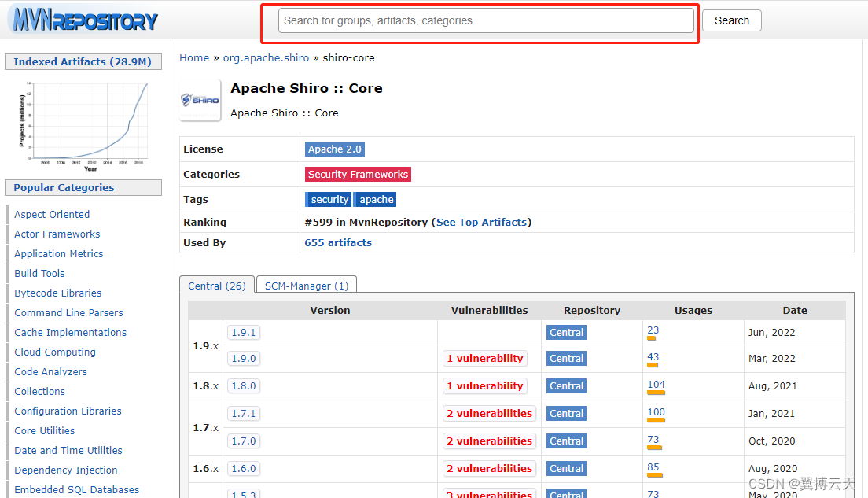Open Core Utilities category
The image size is (868, 498).
click(44, 430)
